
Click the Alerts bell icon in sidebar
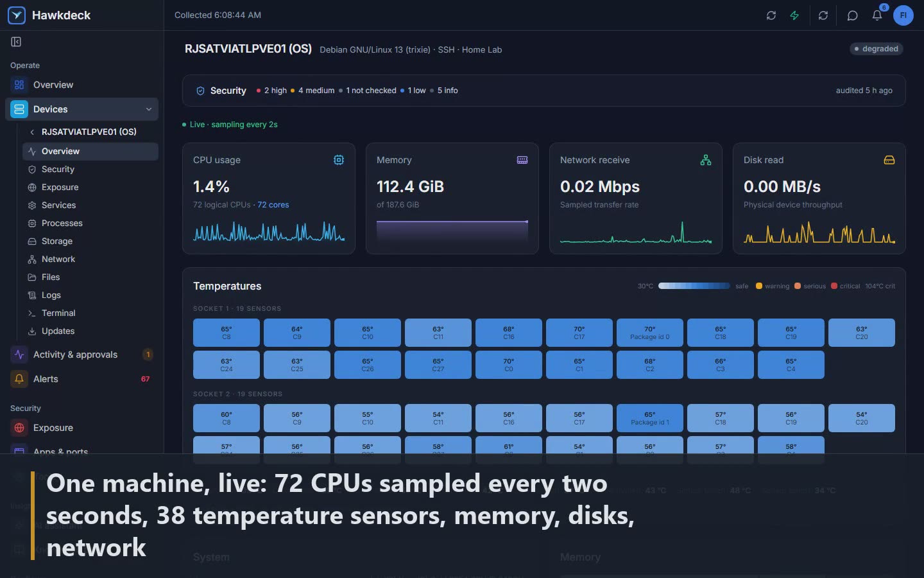(19, 379)
